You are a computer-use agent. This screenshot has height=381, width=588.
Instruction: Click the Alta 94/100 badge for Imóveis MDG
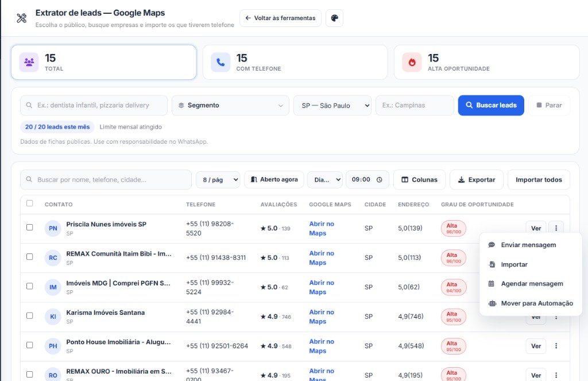(x=454, y=287)
